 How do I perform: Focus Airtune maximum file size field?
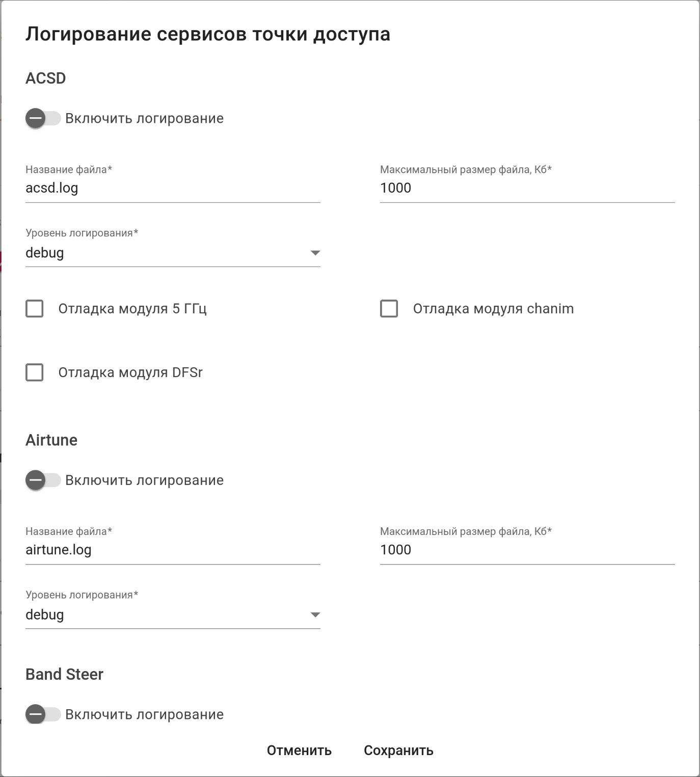(527, 550)
